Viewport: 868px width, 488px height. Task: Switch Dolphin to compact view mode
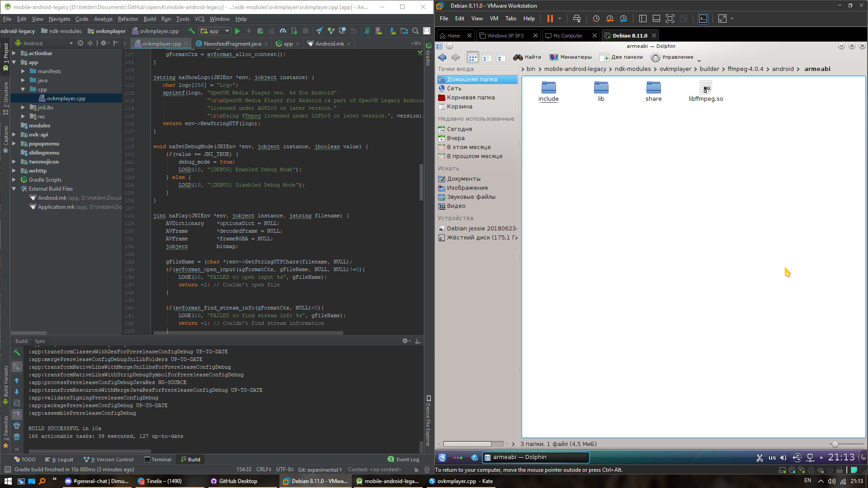(486, 57)
